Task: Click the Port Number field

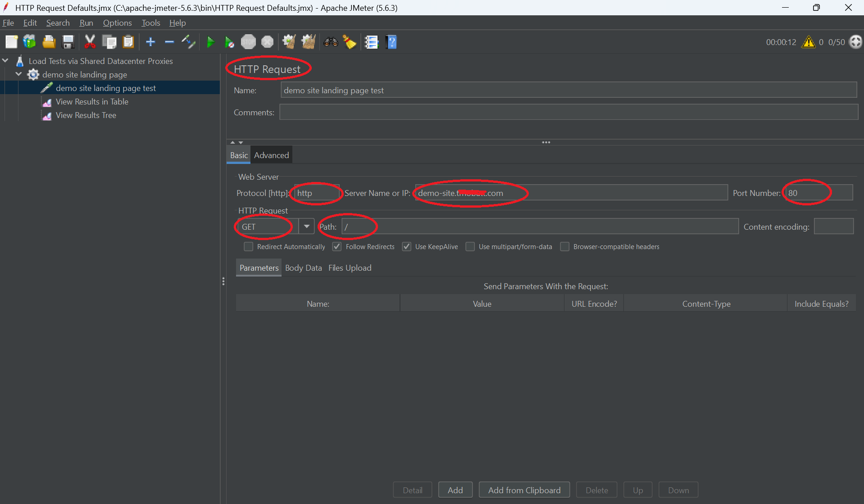Action: click(x=819, y=192)
